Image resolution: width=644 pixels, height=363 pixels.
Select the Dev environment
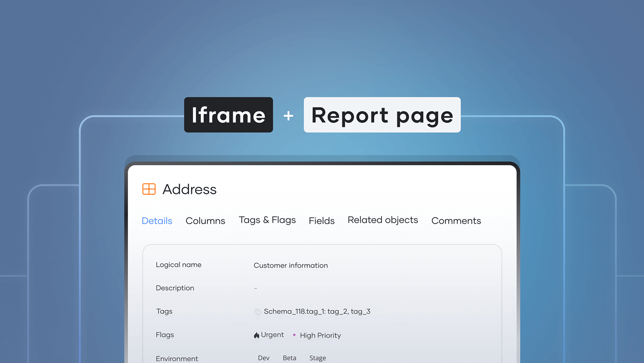pyautogui.click(x=263, y=358)
